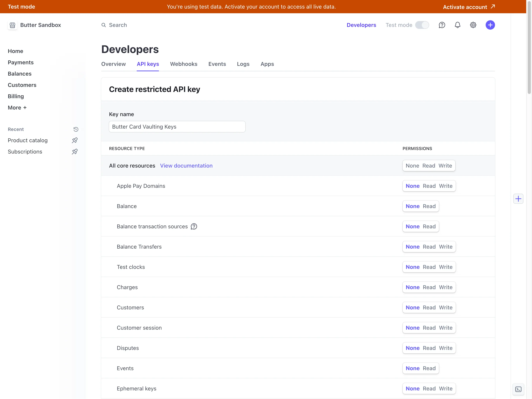Toggle the Test mode switch
The height and width of the screenshot is (399, 532).
(x=422, y=25)
